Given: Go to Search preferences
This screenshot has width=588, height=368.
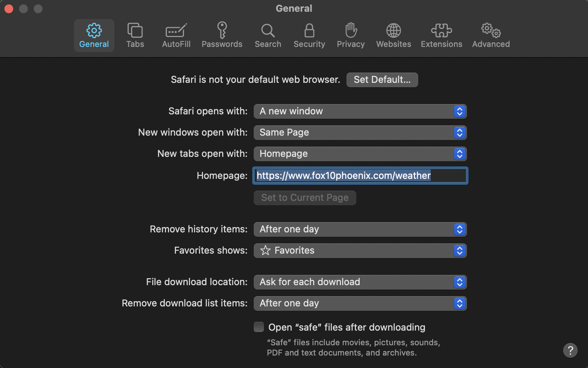Looking at the screenshot, I should pyautogui.click(x=268, y=36).
